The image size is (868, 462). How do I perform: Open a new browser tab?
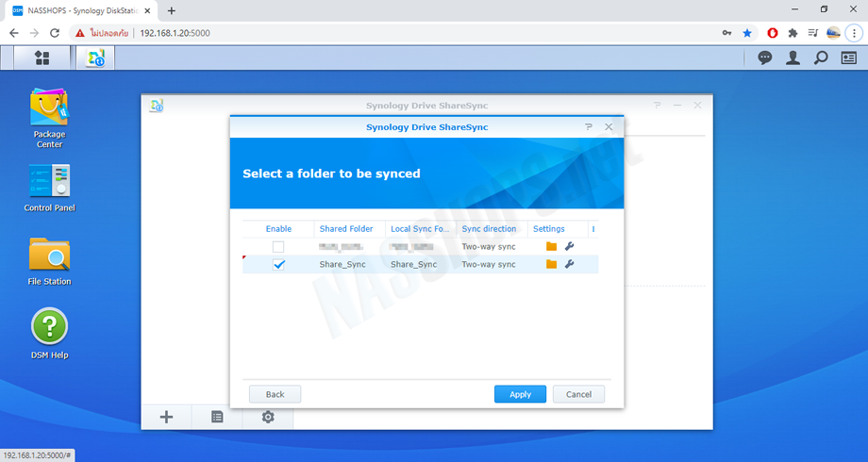[172, 11]
